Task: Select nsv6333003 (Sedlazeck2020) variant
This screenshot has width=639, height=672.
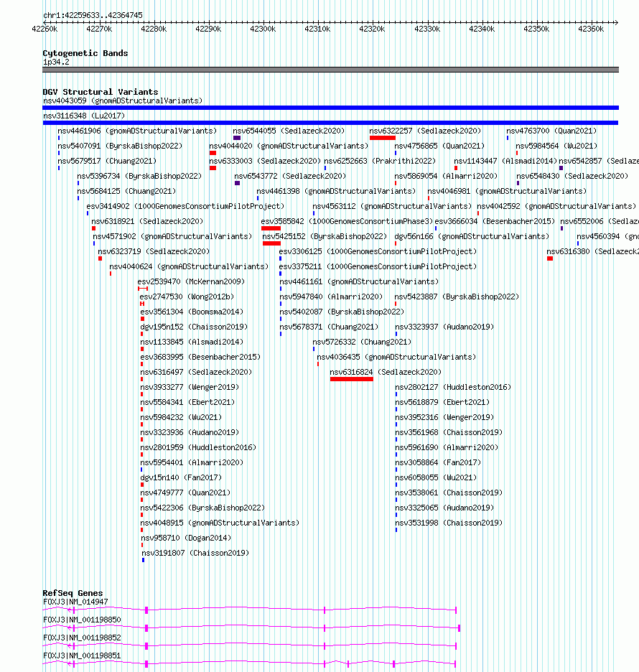Action: 265,161
